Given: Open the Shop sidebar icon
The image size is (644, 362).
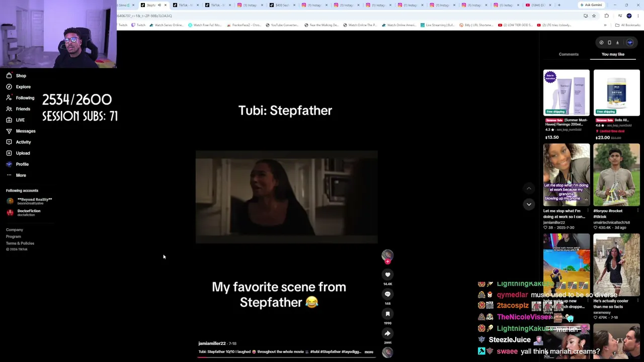Looking at the screenshot, I should [x=9, y=75].
